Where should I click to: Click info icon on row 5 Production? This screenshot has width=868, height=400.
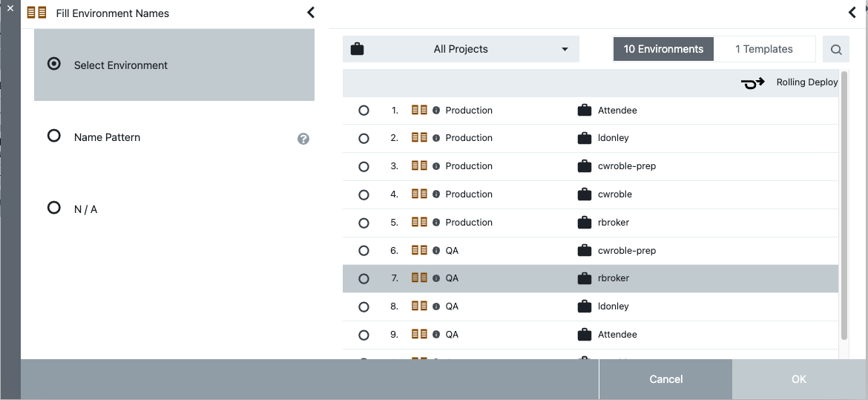coord(436,223)
